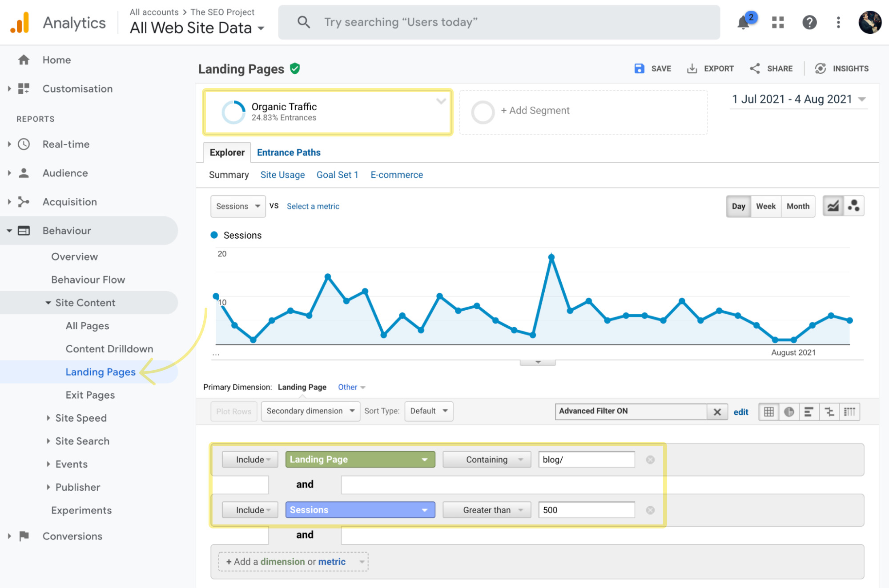Remove the Sessions filter row
This screenshot has width=889, height=588.
click(650, 510)
